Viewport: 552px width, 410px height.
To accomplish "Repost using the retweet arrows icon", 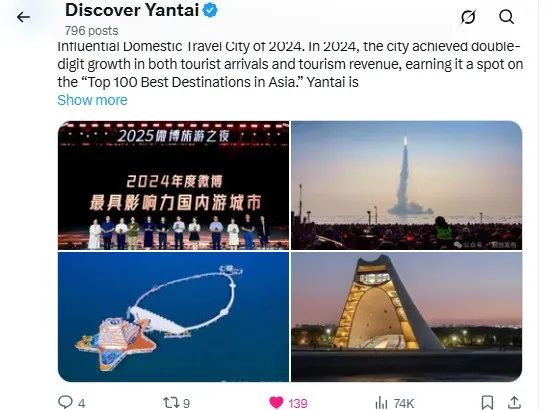I will [x=171, y=402].
